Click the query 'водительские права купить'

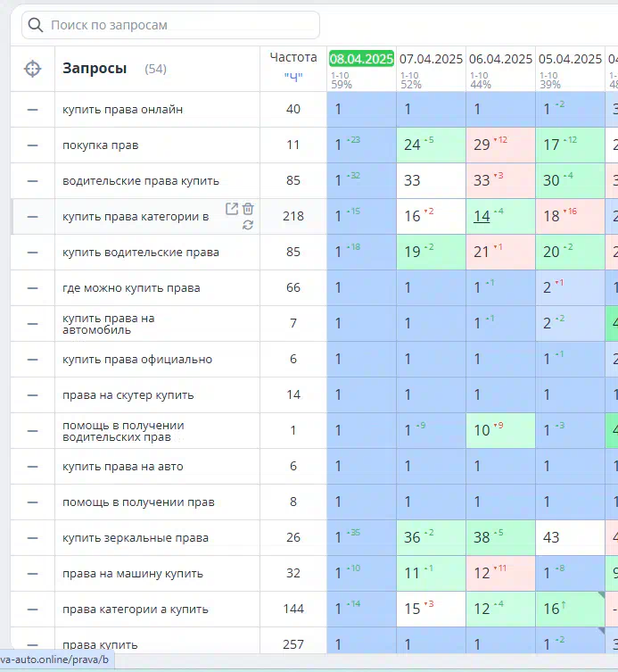[x=141, y=181]
